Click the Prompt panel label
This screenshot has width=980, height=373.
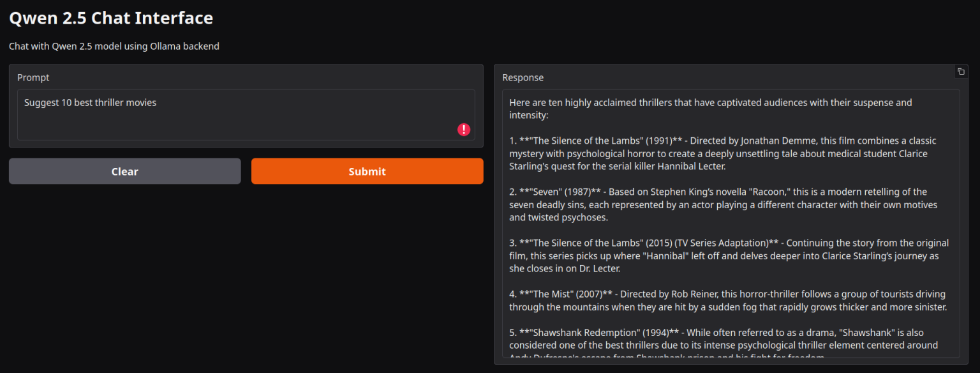click(33, 77)
